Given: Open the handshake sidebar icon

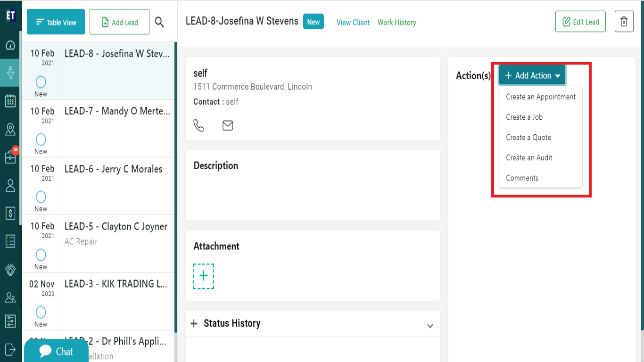Looking at the screenshot, I should tap(10, 269).
